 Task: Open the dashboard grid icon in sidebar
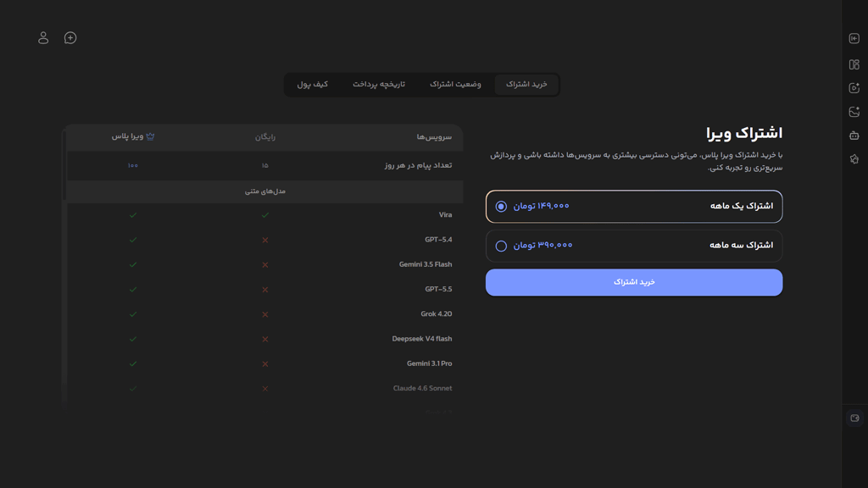pyautogui.click(x=854, y=64)
